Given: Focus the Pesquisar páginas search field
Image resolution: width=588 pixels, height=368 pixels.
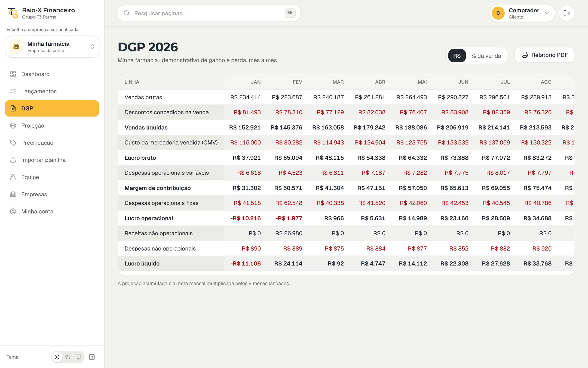Looking at the screenshot, I should 209,13.
